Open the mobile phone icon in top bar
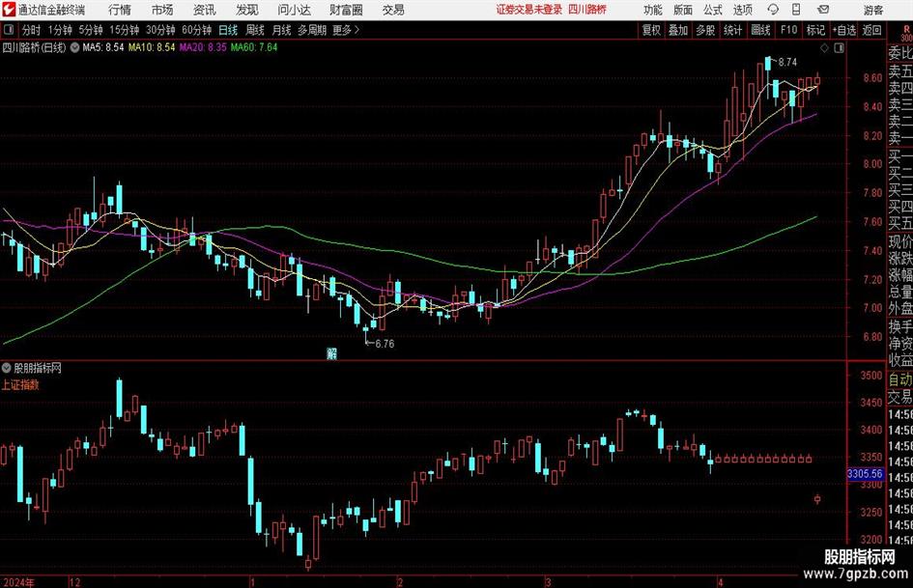The image size is (913, 588). (796, 10)
